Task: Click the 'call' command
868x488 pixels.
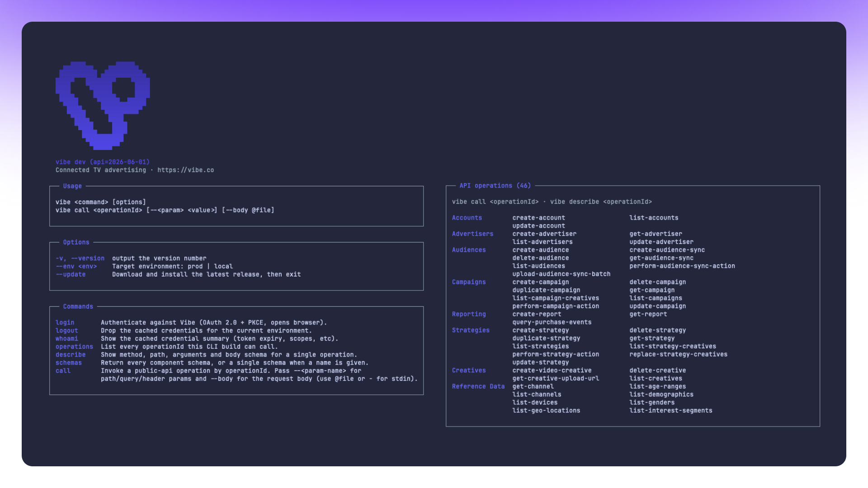Action: pyautogui.click(x=63, y=371)
